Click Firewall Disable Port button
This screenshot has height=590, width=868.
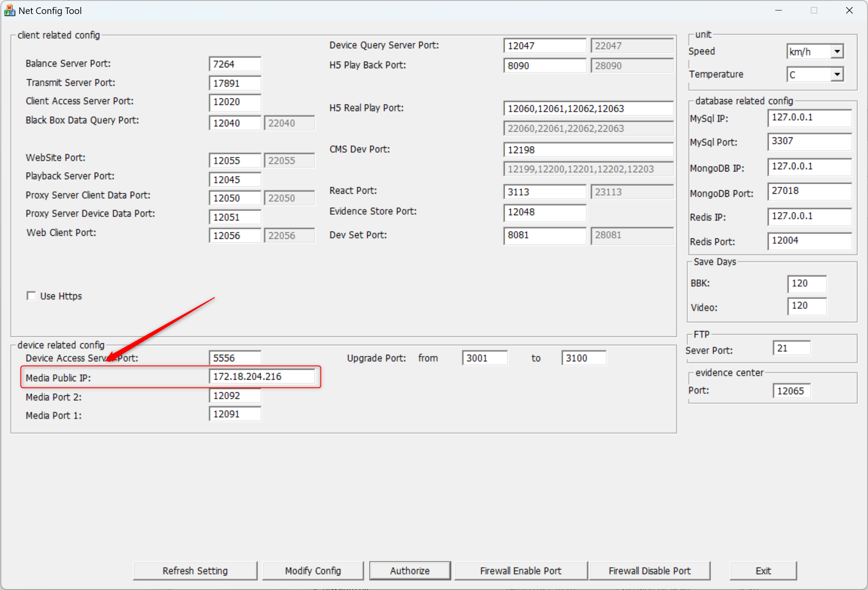coord(649,571)
